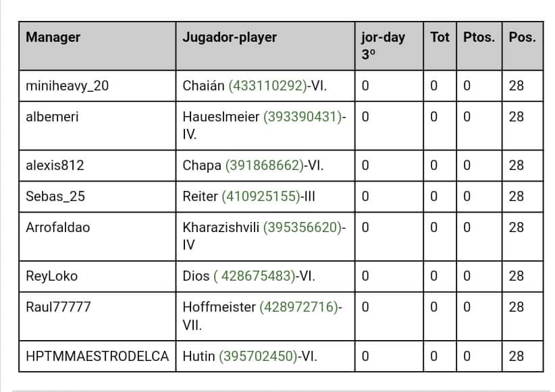Click manager name miniheavy_20
This screenshot has height=392, width=555.
point(68,86)
